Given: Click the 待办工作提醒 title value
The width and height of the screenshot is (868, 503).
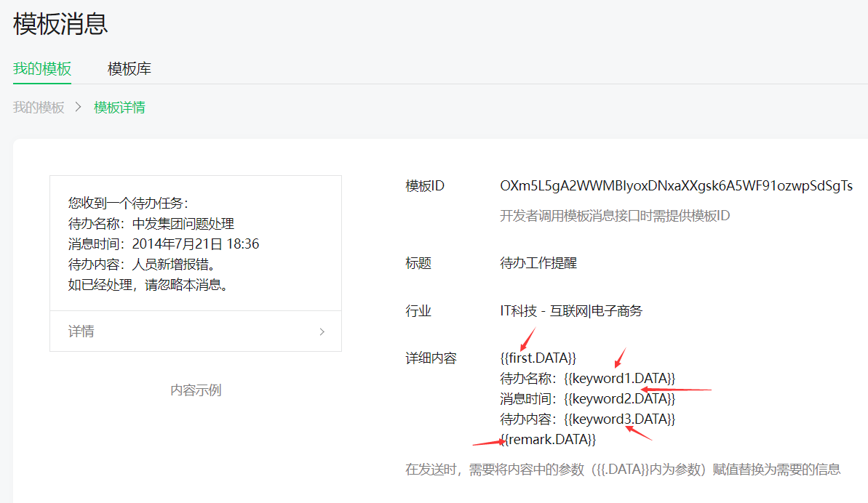Looking at the screenshot, I should (538, 263).
